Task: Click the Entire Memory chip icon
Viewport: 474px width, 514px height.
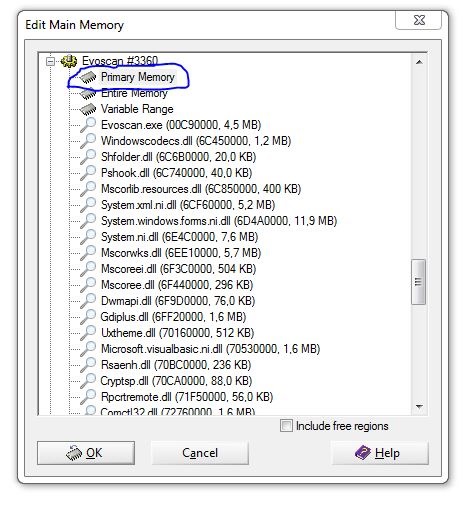Action: tap(88, 94)
